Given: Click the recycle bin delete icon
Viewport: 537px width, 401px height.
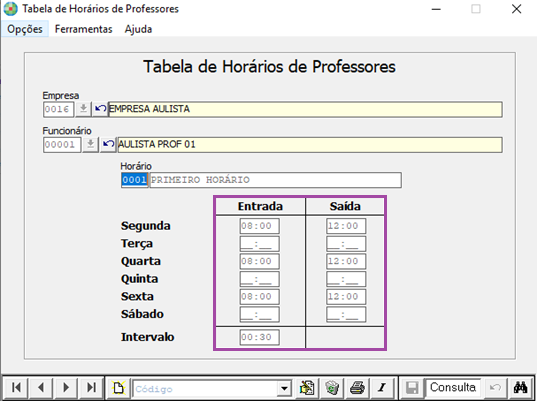Looking at the screenshot, I should point(332,388).
